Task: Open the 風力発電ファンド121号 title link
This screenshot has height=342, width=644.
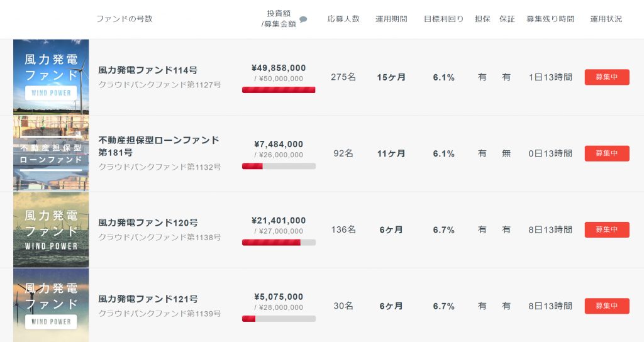Action: point(148,299)
